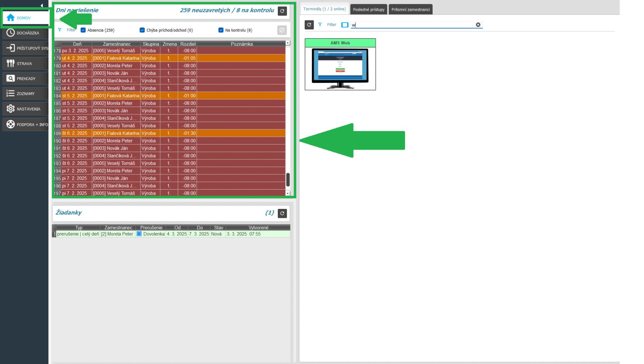This screenshot has height=364, width=644.
Task: Refresh the Dni na riešenie panel
Action: pyautogui.click(x=282, y=11)
